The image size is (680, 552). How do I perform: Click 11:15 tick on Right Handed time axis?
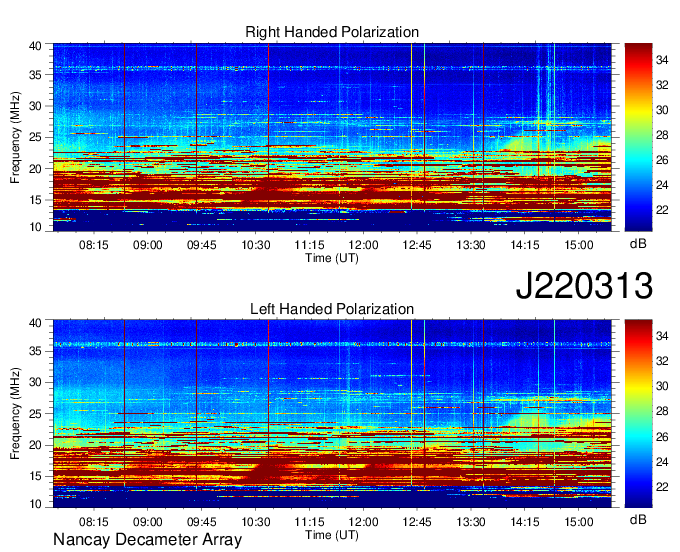point(309,245)
